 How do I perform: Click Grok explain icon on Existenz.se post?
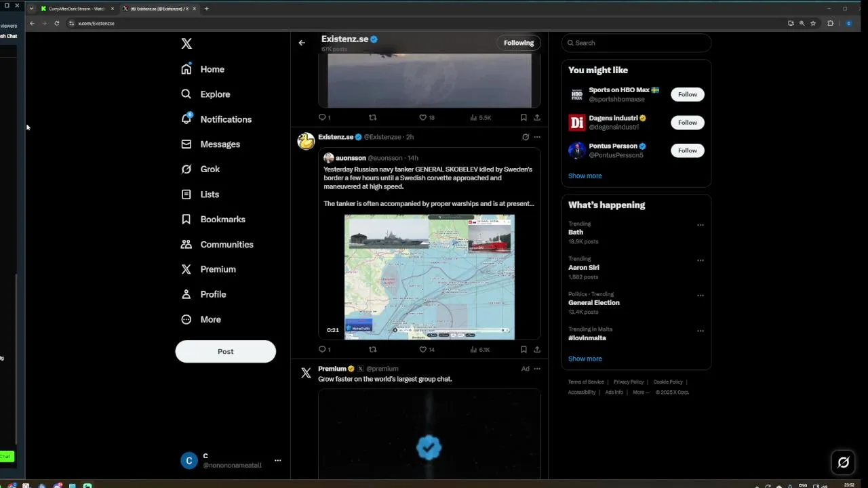coord(526,137)
